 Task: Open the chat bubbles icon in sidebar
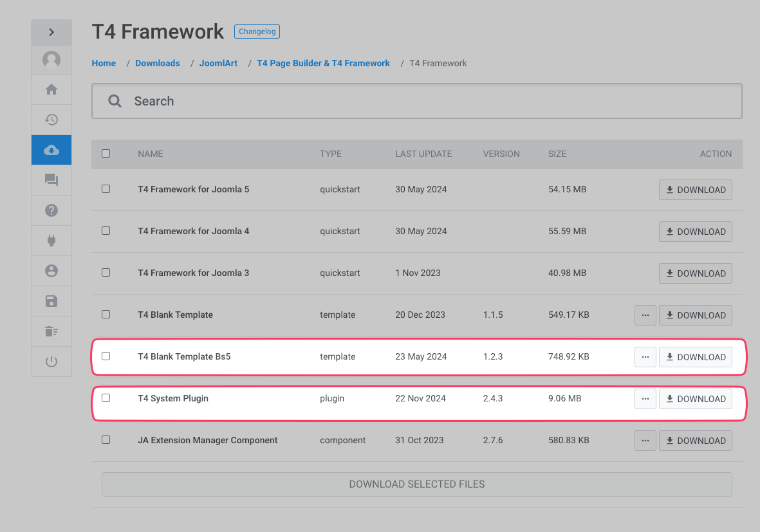pos(51,180)
